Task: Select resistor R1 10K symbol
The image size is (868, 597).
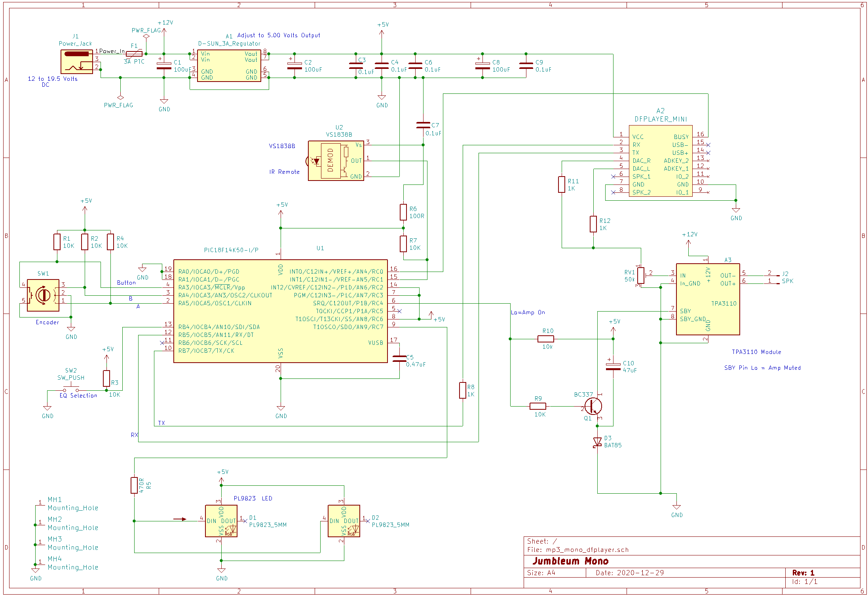Action: point(57,242)
